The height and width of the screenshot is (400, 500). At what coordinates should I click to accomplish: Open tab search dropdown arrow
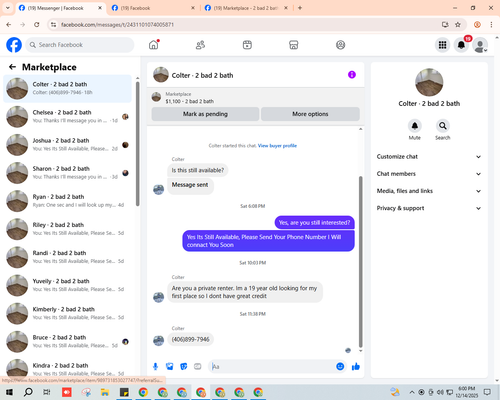click(7, 8)
